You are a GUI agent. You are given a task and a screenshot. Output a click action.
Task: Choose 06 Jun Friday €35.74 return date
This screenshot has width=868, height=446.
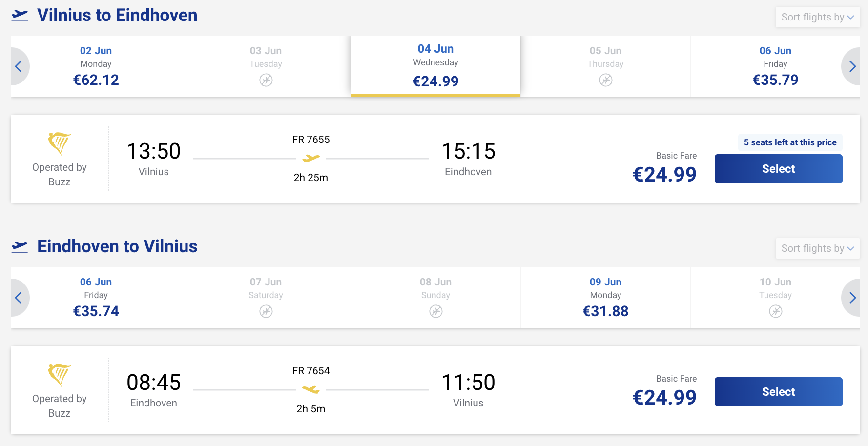[x=96, y=298]
